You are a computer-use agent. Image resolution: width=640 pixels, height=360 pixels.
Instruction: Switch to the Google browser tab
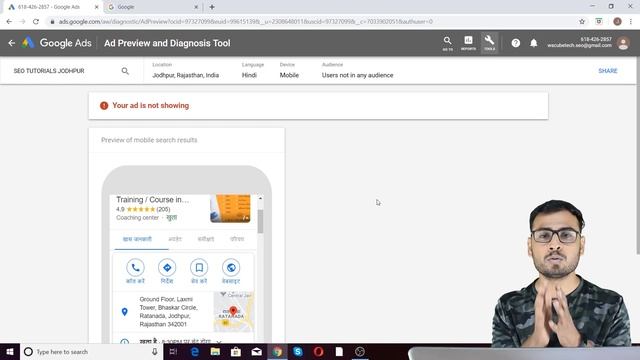(x=151, y=7)
